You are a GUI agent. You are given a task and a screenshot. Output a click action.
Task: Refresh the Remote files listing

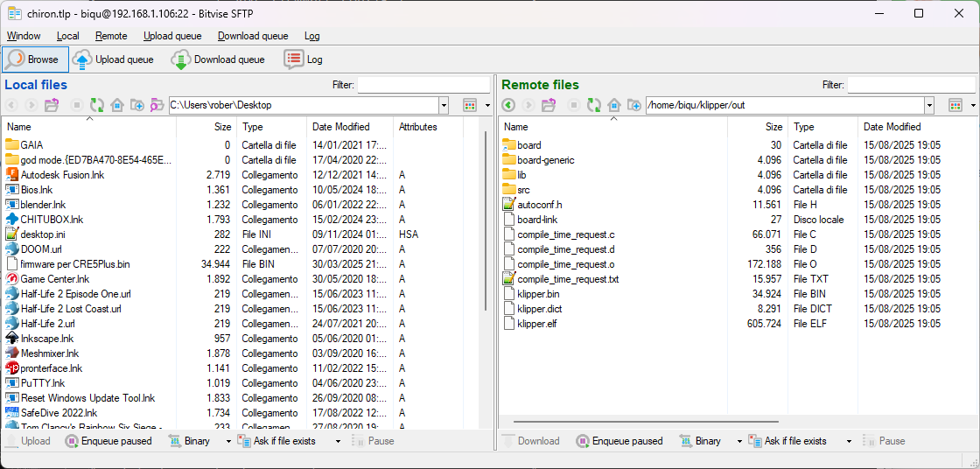point(594,105)
